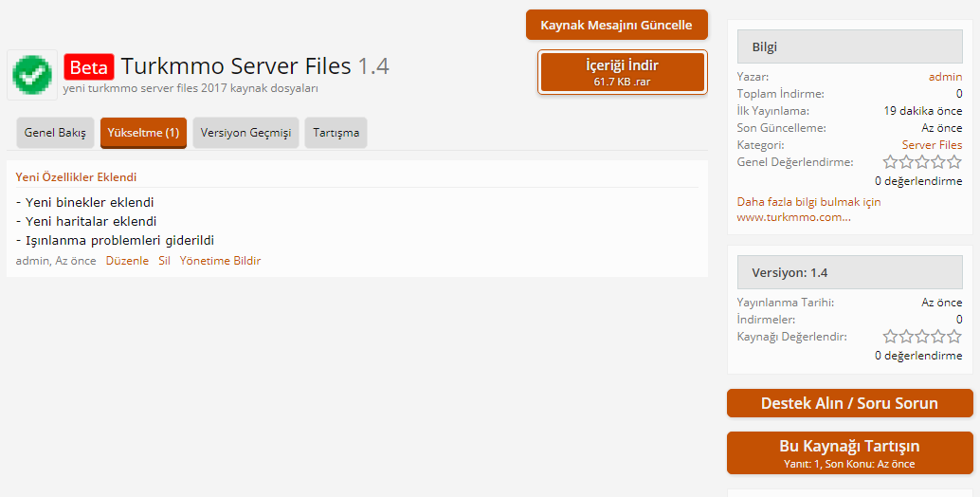Viewport: 980px width, 497px height.
Task: Open the admin author link in Bilgi
Action: point(945,77)
